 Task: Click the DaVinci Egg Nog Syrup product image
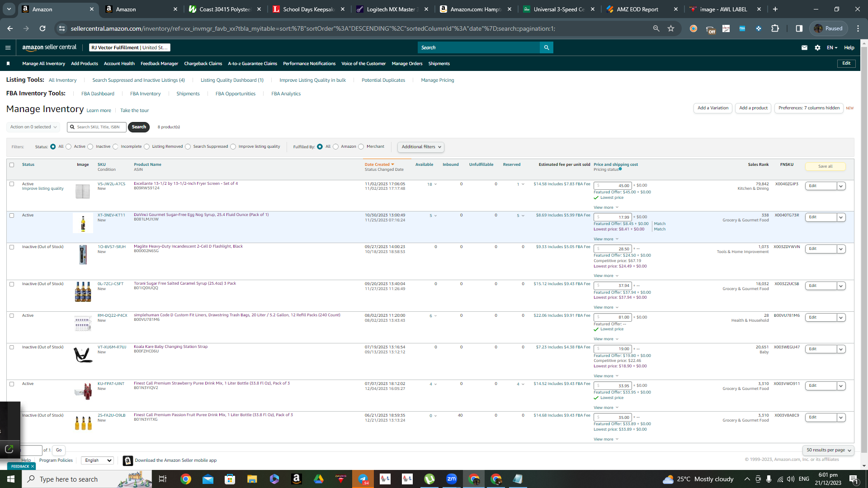(83, 223)
